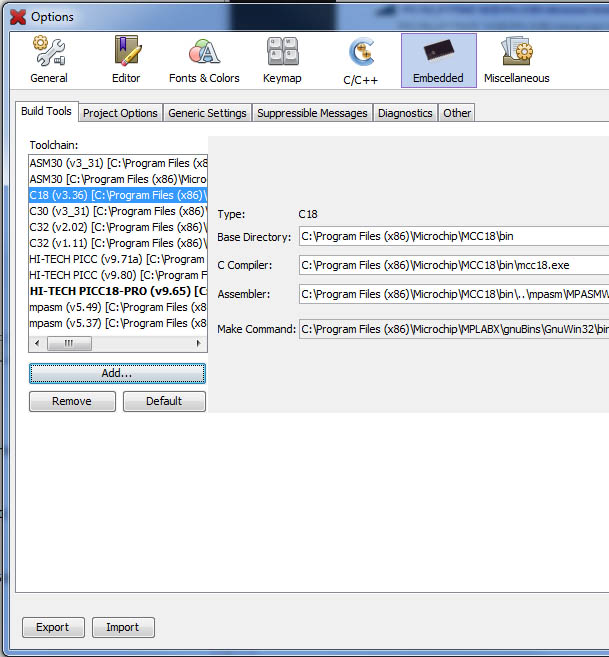Switch to the Diagnostics tab

tap(405, 113)
